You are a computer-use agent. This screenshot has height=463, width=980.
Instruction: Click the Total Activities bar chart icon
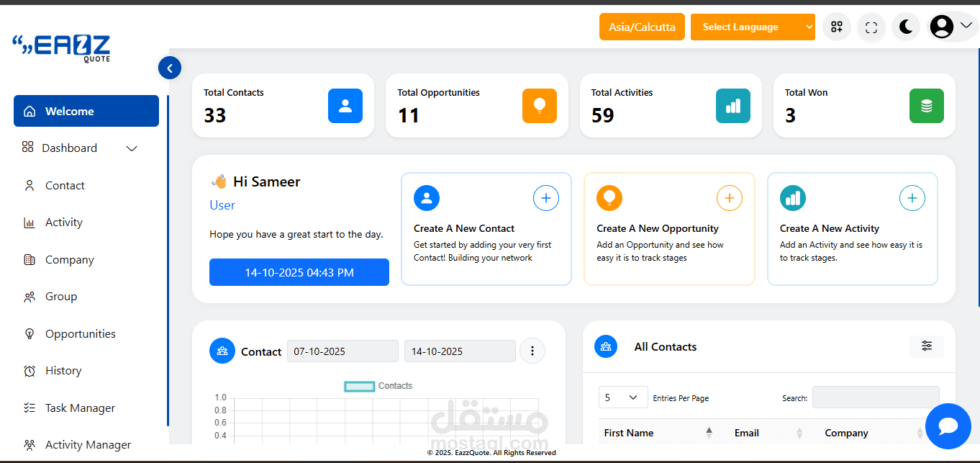tap(733, 106)
